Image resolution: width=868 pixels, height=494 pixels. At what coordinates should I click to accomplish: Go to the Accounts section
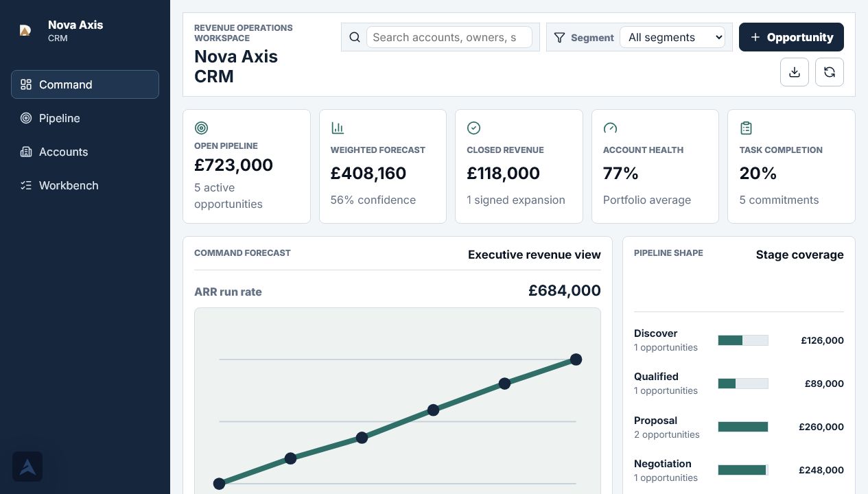click(85, 152)
